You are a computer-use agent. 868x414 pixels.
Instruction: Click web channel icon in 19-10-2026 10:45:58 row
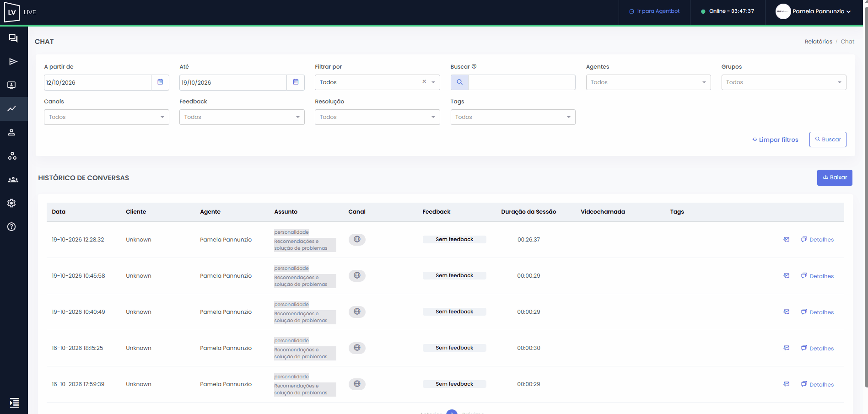tap(357, 275)
